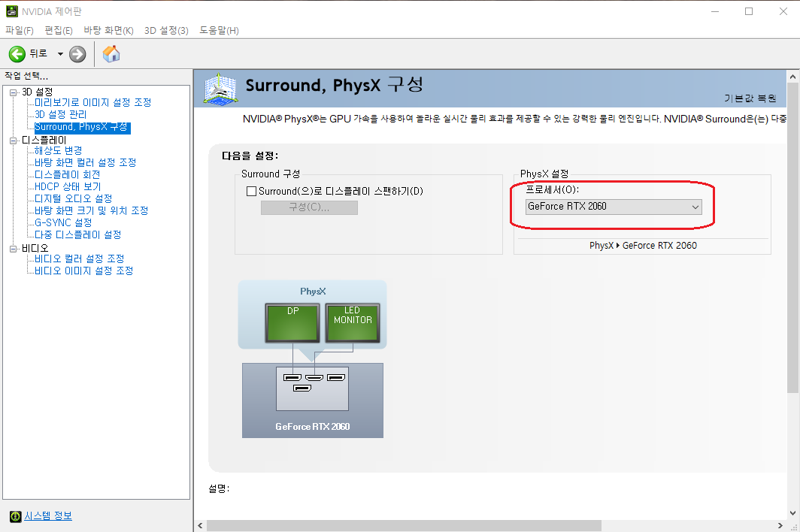Open the 3D 설정(3) menu
Screen dimensions: 800x532
coord(166,31)
